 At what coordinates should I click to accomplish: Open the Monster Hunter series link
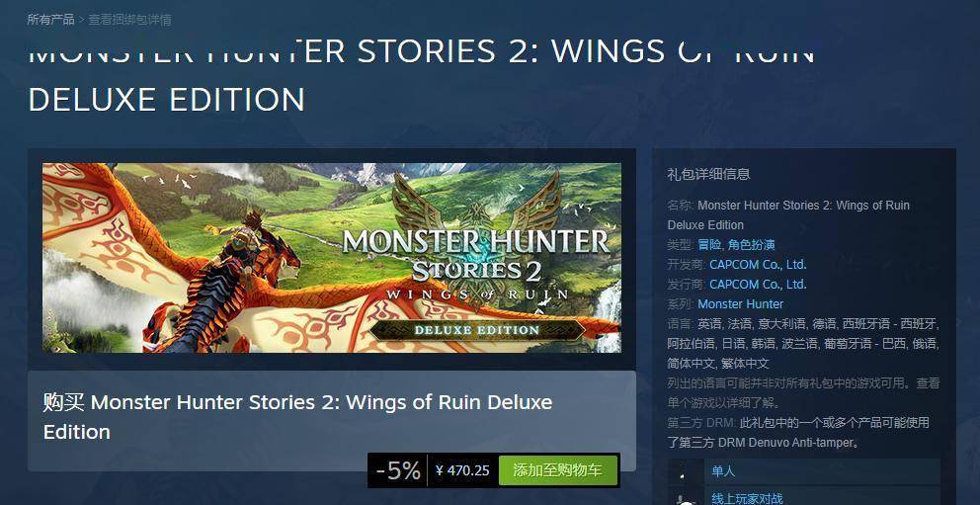740,304
